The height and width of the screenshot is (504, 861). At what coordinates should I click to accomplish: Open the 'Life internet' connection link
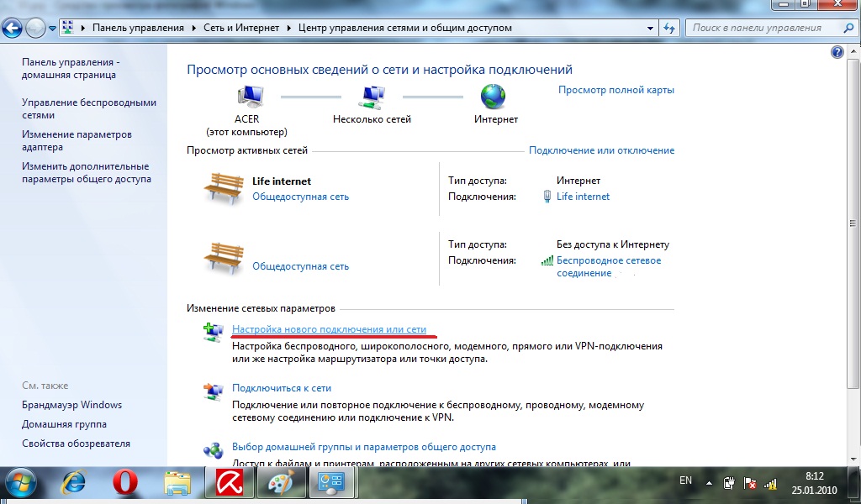583,197
